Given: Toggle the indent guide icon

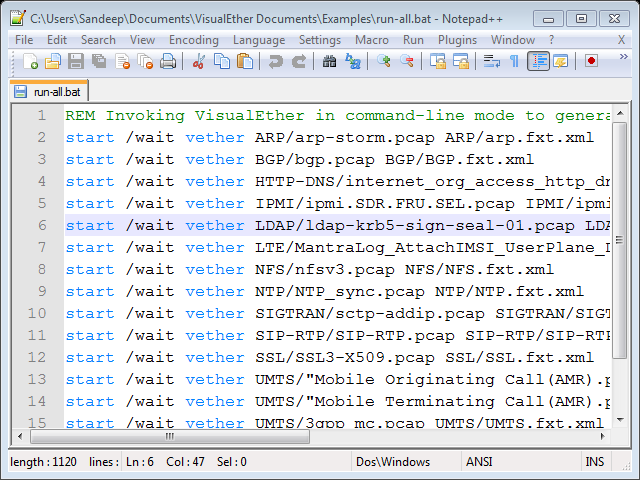Looking at the screenshot, I should tap(538, 61).
